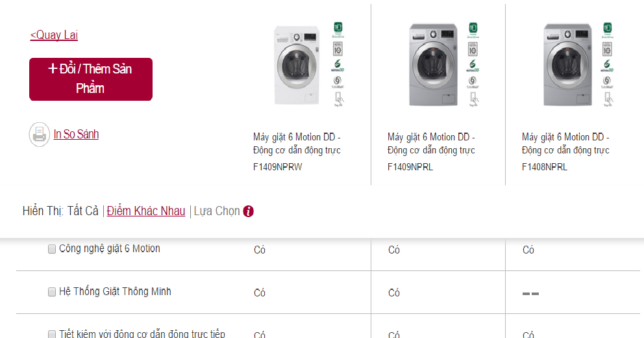Click the 10-year warranty badge on F1409NPRW
Viewport: 644px width, 338px height.
tap(338, 49)
